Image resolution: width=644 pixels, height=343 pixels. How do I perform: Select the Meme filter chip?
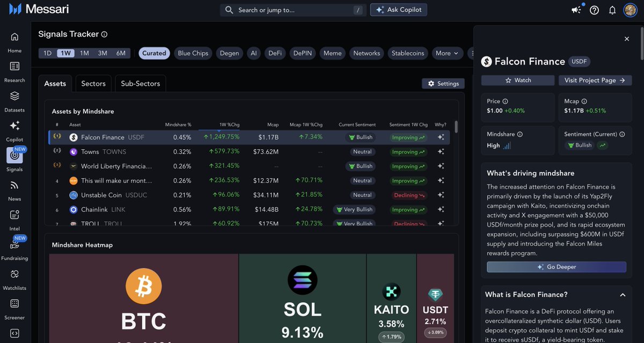pyautogui.click(x=333, y=53)
